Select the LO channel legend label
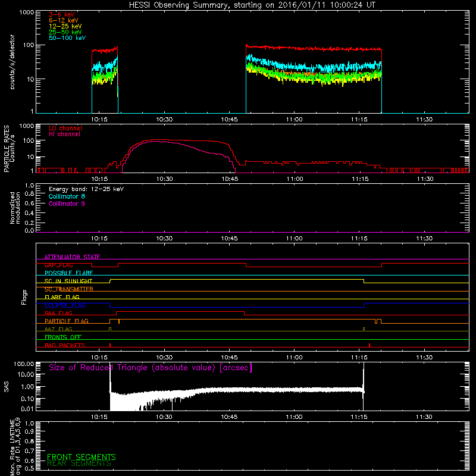Screen dimensions: 476x476 tap(65, 128)
